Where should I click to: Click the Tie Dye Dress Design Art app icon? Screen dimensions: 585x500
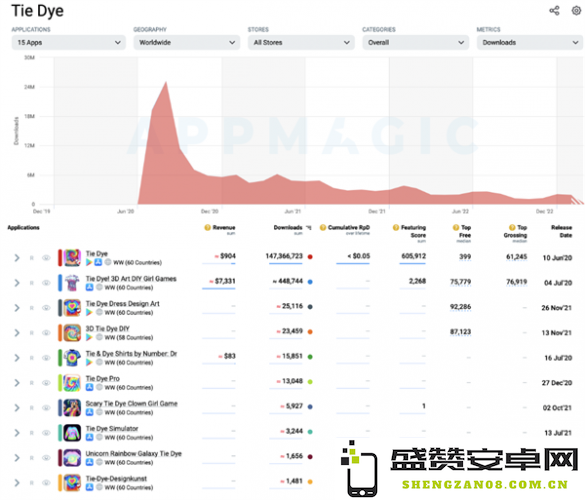pos(72,308)
